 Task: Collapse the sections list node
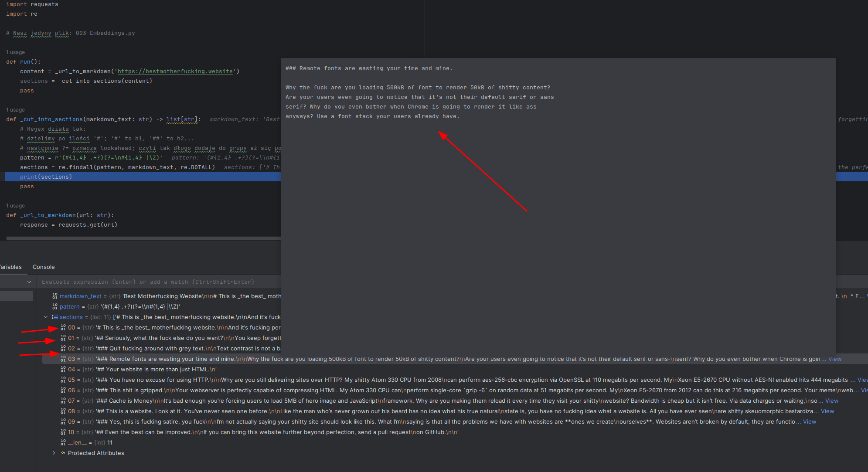[x=46, y=317]
